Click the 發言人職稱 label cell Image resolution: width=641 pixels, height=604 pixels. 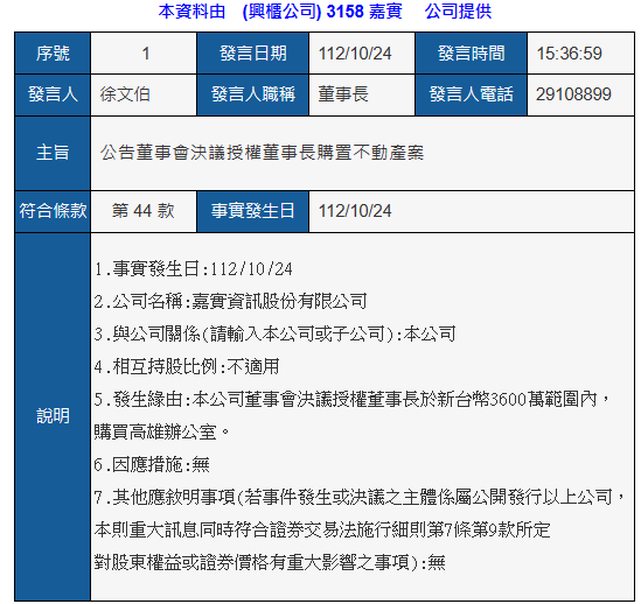pos(252,95)
